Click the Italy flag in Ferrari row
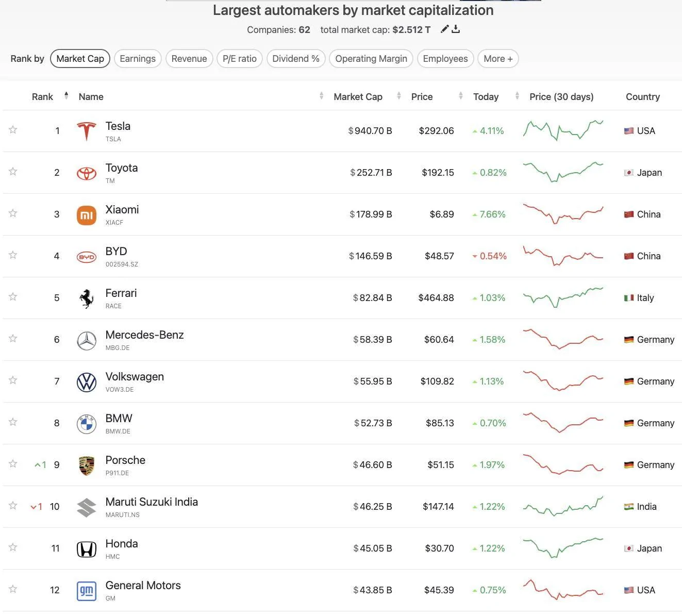Image resolution: width=682 pixels, height=616 pixels. [629, 298]
